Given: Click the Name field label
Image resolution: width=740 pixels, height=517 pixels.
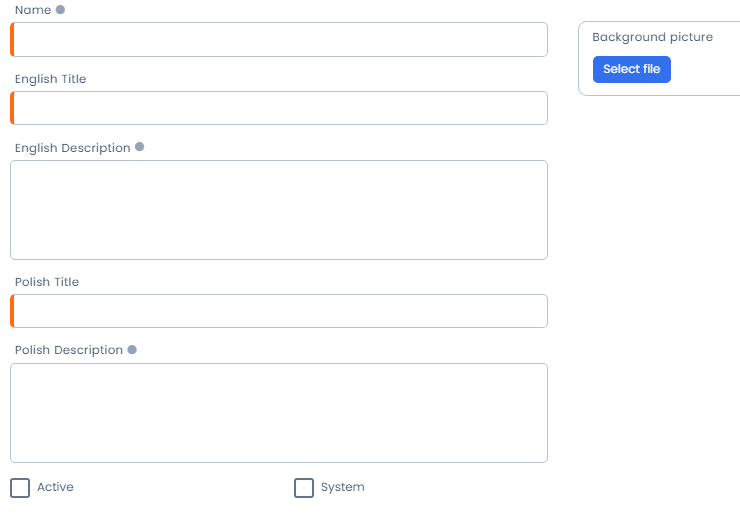Looking at the screenshot, I should [x=33, y=10].
